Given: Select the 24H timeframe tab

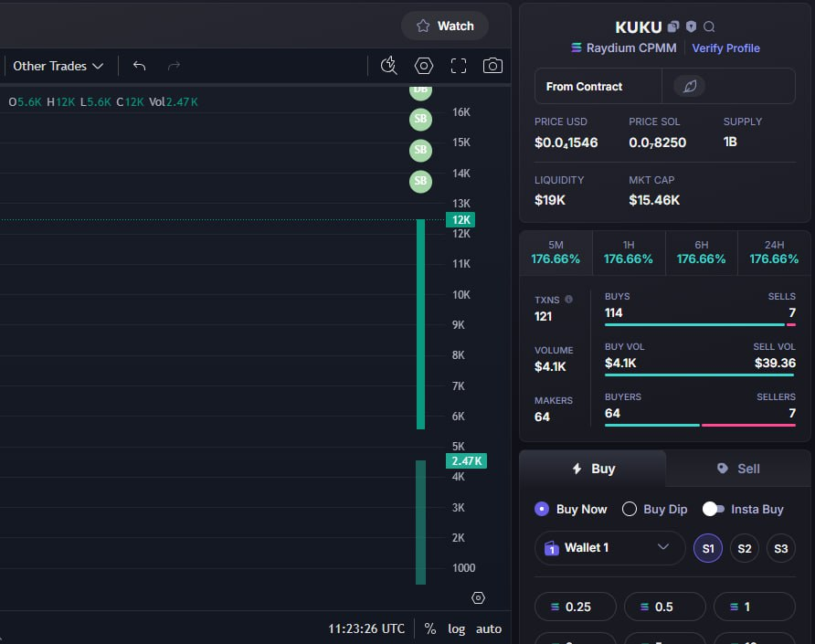Looking at the screenshot, I should pyautogui.click(x=774, y=253).
